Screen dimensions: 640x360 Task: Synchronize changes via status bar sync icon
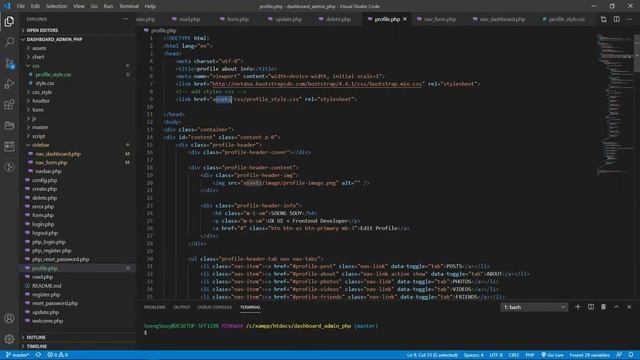[38, 355]
